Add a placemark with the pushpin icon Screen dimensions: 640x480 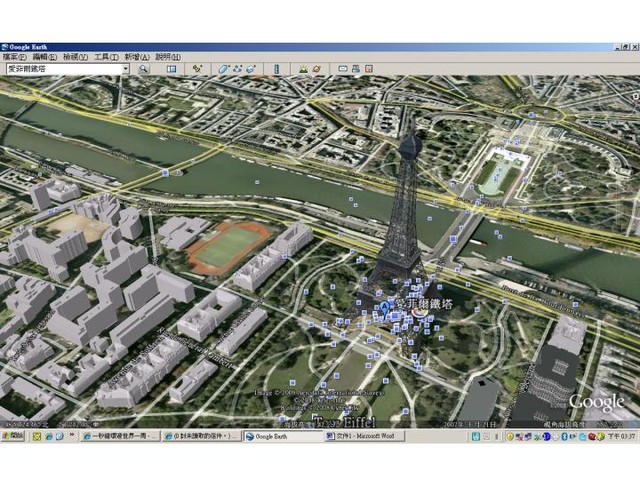tap(197, 69)
